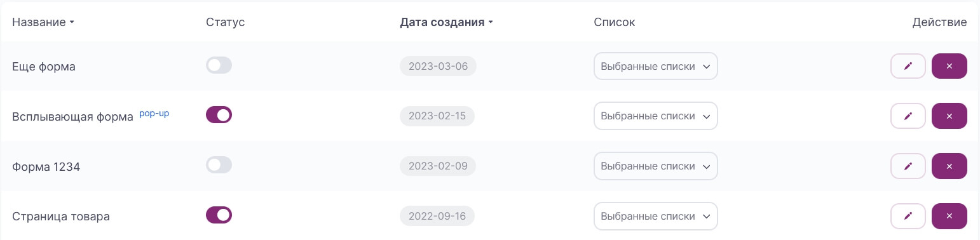Image resolution: width=980 pixels, height=240 pixels.
Task: Open editor for 'Форма 1234' with pencil
Action: [x=908, y=166]
